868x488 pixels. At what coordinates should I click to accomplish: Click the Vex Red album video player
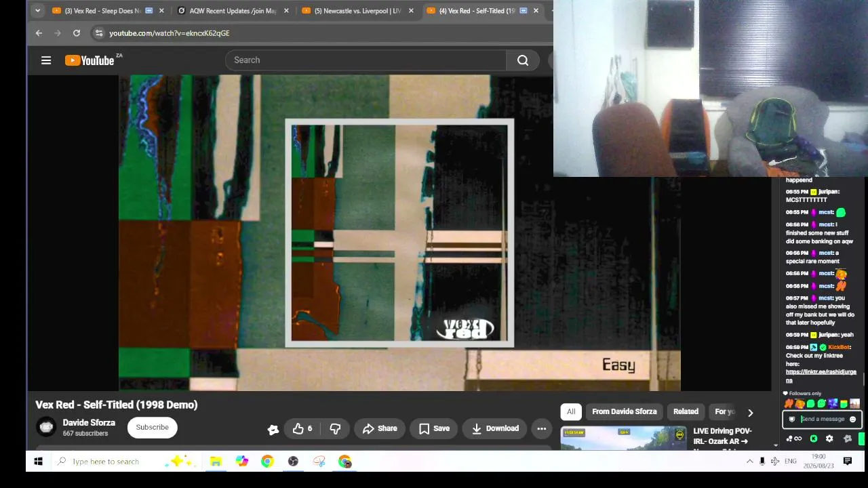tap(399, 232)
